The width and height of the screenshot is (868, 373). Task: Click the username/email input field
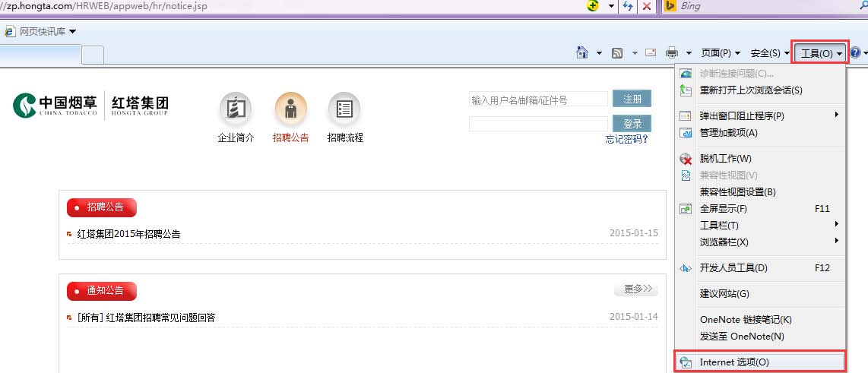tap(537, 100)
